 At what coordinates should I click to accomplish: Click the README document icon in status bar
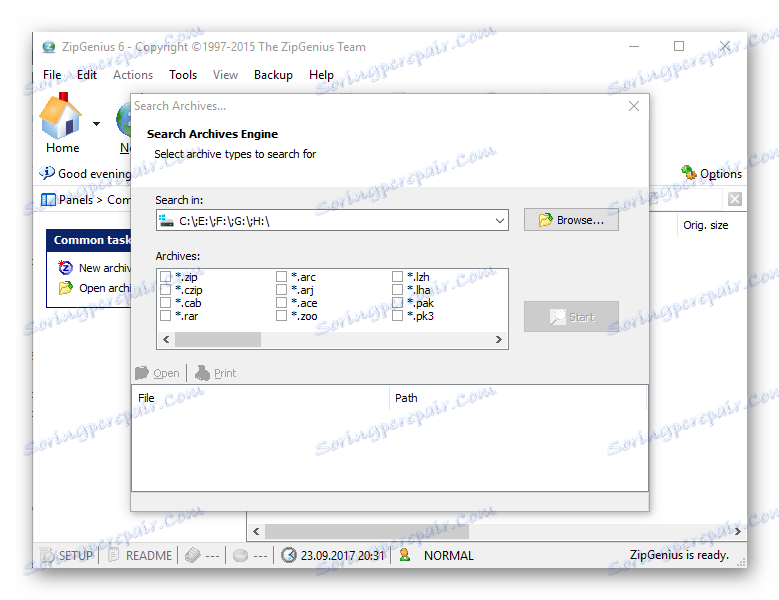click(x=114, y=555)
